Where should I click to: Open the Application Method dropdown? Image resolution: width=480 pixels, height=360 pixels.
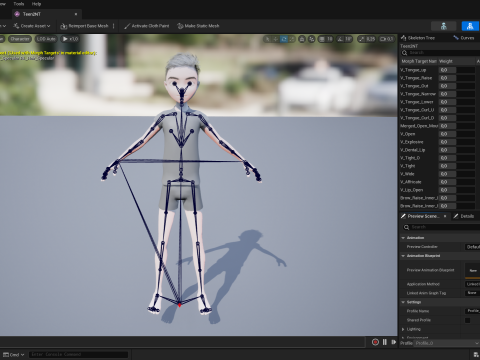pos(473,284)
